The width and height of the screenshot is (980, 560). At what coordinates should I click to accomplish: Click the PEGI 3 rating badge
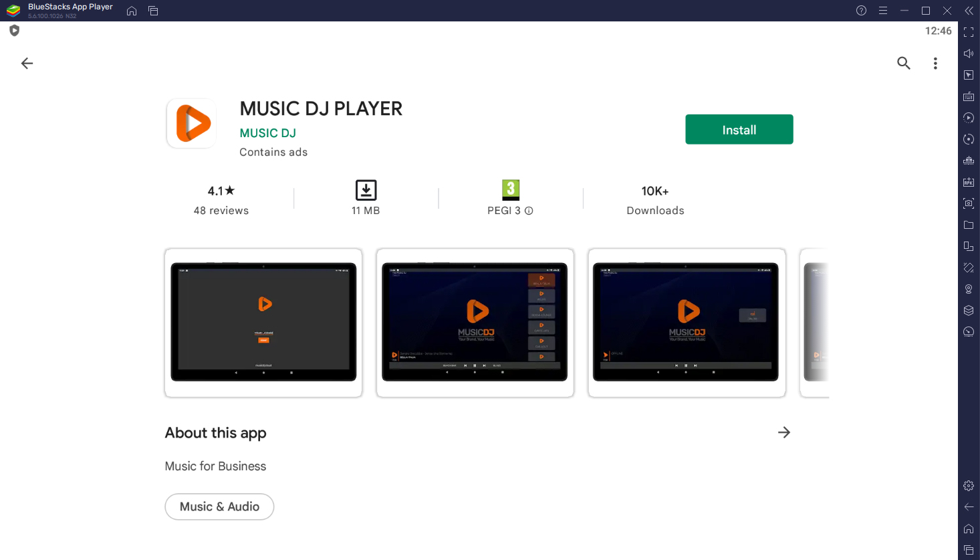511,190
